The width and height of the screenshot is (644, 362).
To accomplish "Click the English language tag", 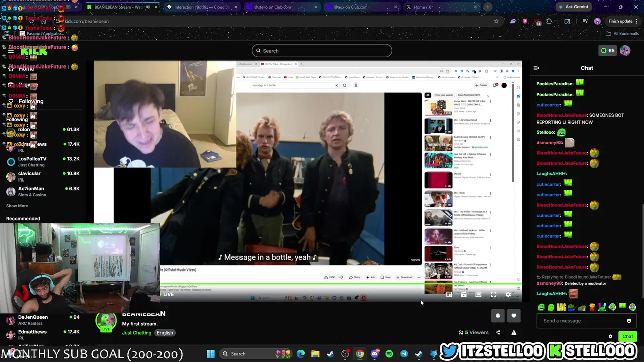I will point(165,333).
